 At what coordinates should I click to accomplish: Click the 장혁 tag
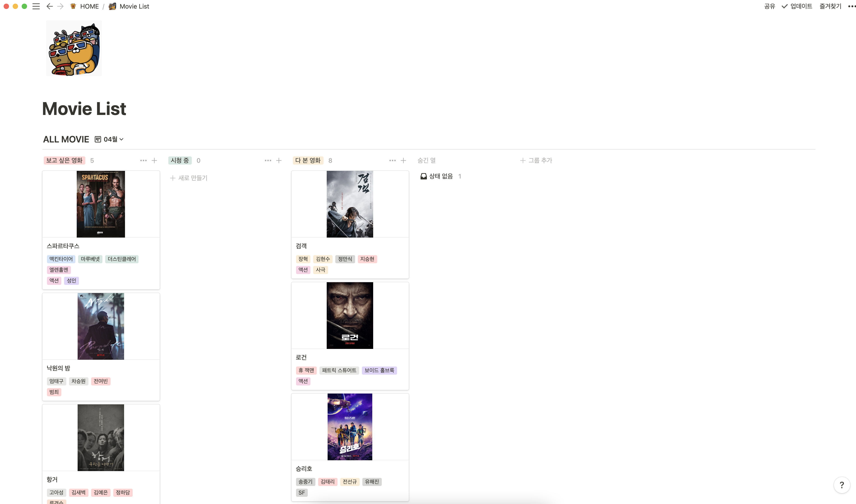303,259
